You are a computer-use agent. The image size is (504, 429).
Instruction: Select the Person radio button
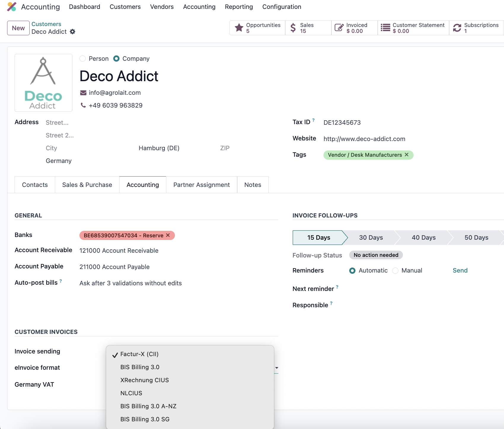coord(83,59)
